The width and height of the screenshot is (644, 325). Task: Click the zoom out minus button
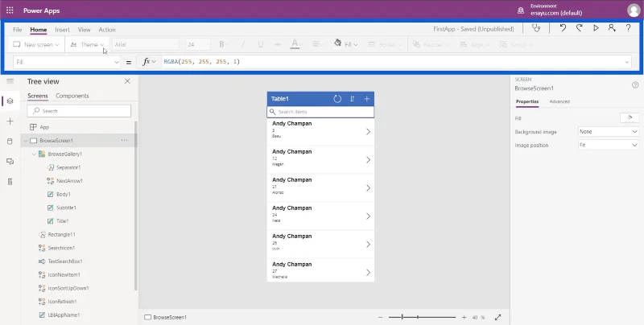point(380,317)
